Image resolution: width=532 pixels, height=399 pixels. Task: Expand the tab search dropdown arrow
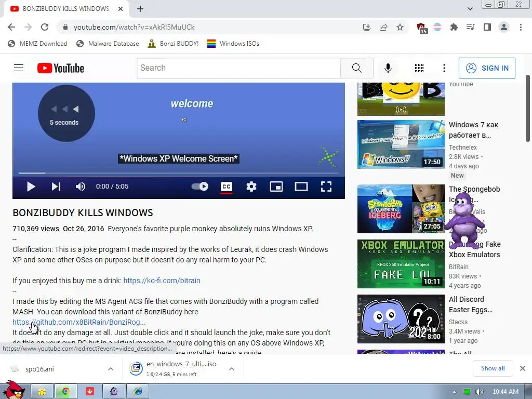pyautogui.click(x=470, y=9)
